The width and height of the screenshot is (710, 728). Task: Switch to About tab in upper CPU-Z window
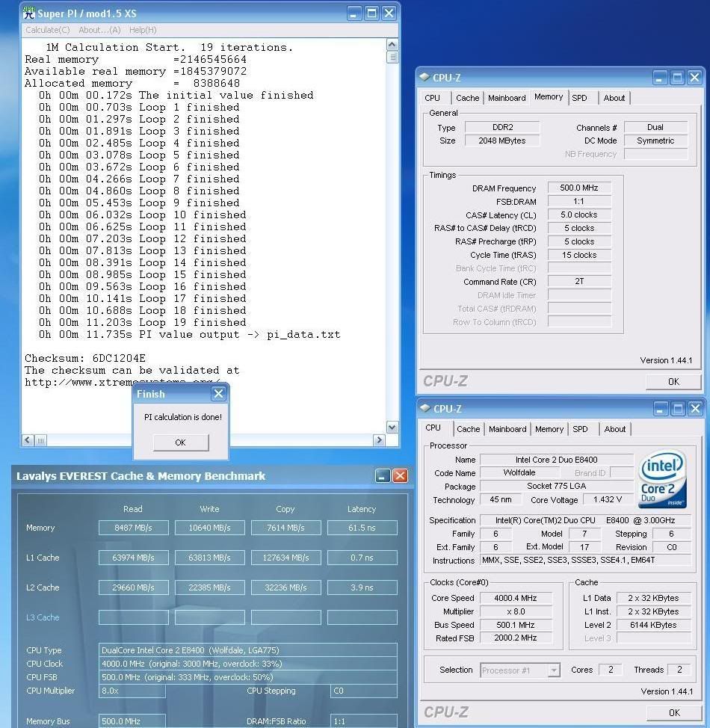point(614,98)
